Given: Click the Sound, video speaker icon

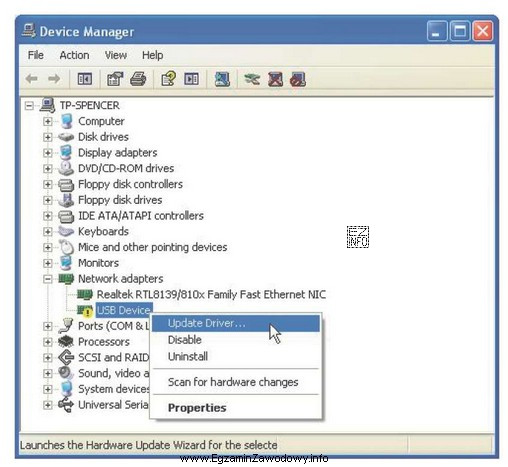Looking at the screenshot, I should click(66, 373).
